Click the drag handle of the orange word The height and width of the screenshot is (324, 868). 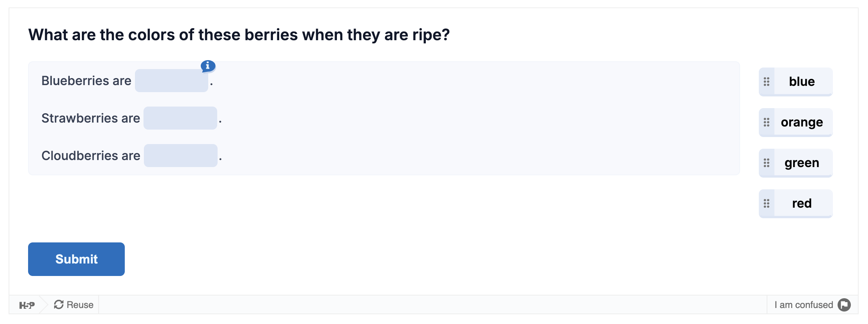pos(767,122)
